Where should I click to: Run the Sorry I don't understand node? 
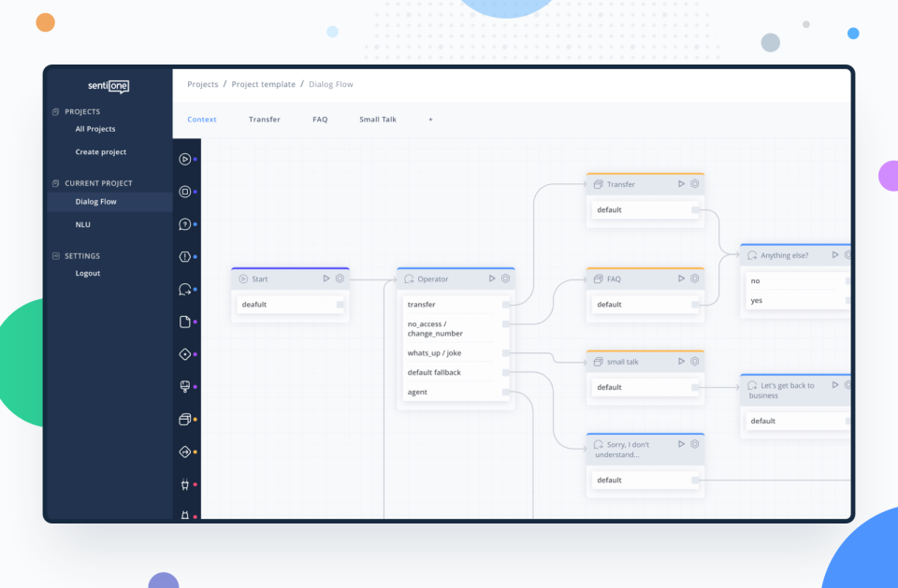pos(681,444)
